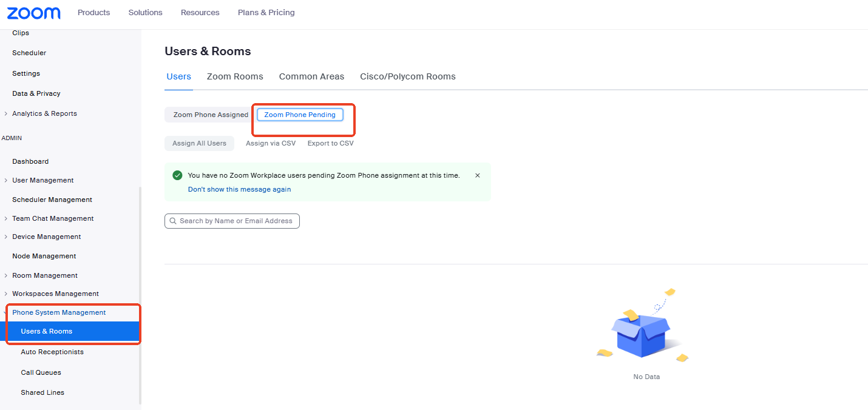Switch to the Users tab
This screenshot has height=410, width=868.
coord(179,76)
